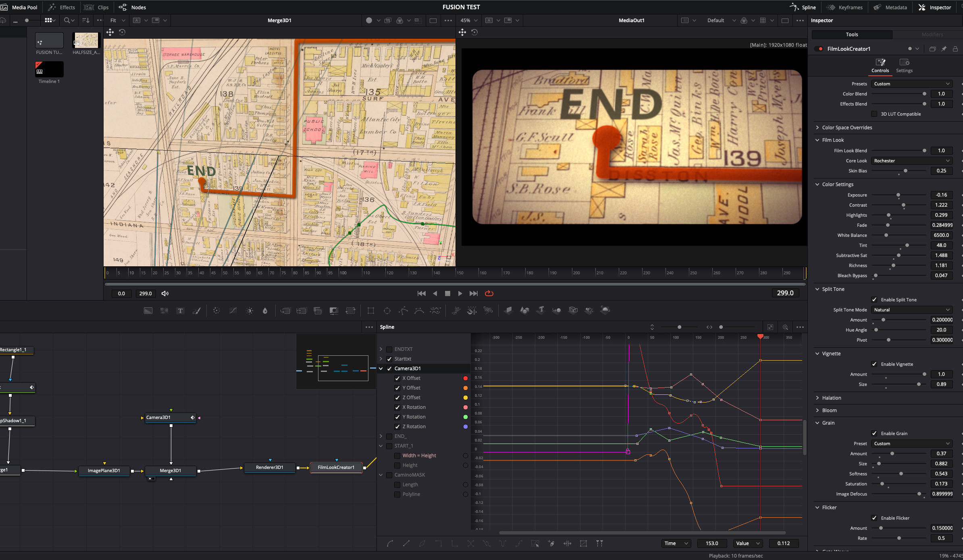The width and height of the screenshot is (963, 560).
Task: Click the Stop playback button
Action: (x=447, y=294)
